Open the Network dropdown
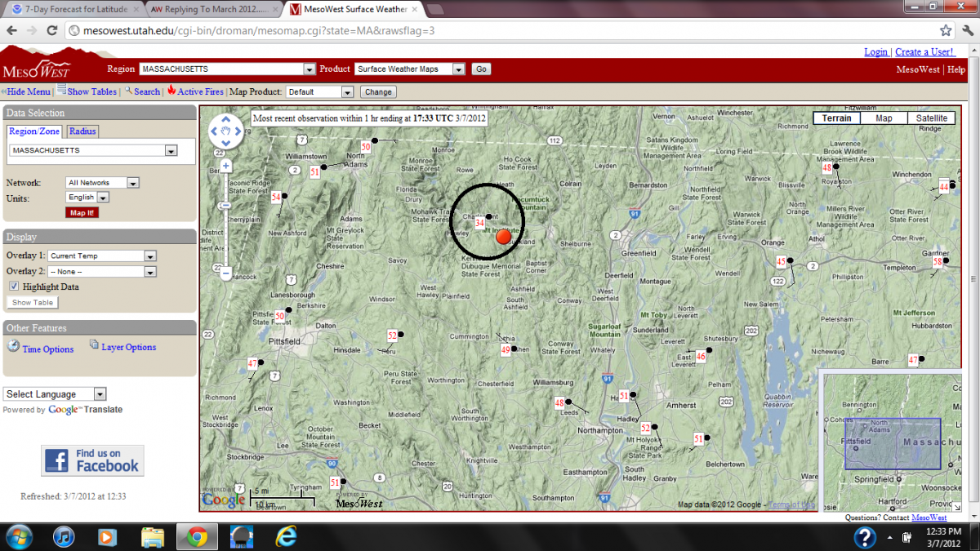The height and width of the screenshot is (551, 980). click(102, 183)
